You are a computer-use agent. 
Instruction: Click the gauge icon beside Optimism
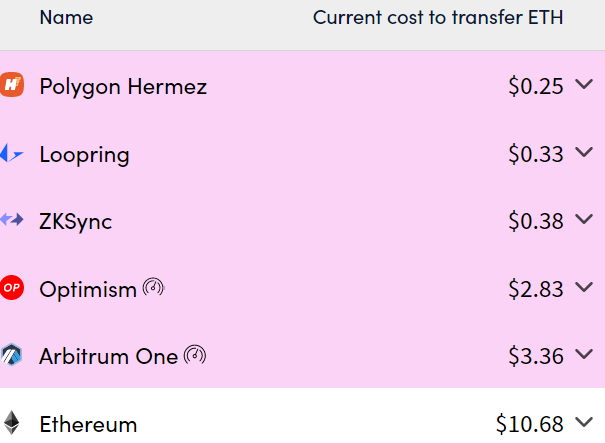click(153, 288)
